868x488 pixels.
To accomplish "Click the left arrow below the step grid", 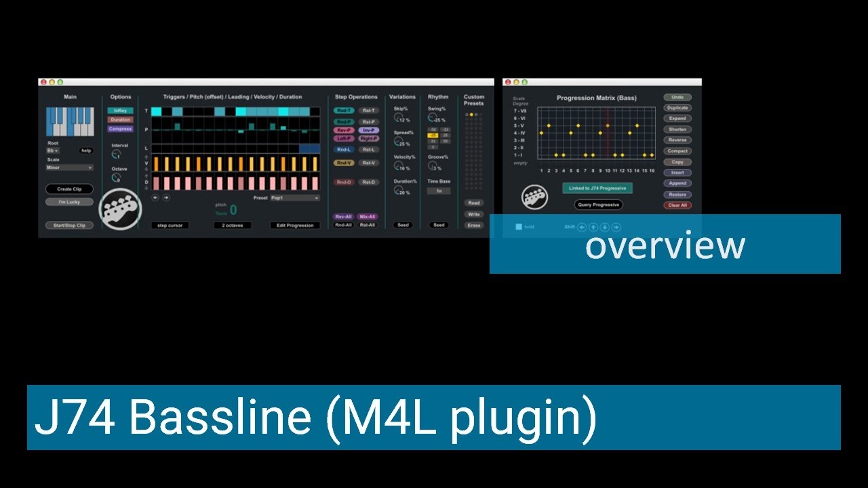I will pos(155,197).
